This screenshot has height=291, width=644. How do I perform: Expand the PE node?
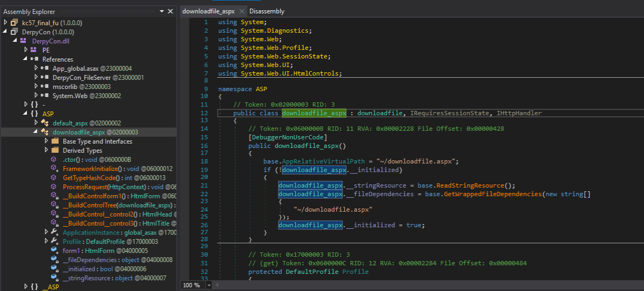pos(26,50)
